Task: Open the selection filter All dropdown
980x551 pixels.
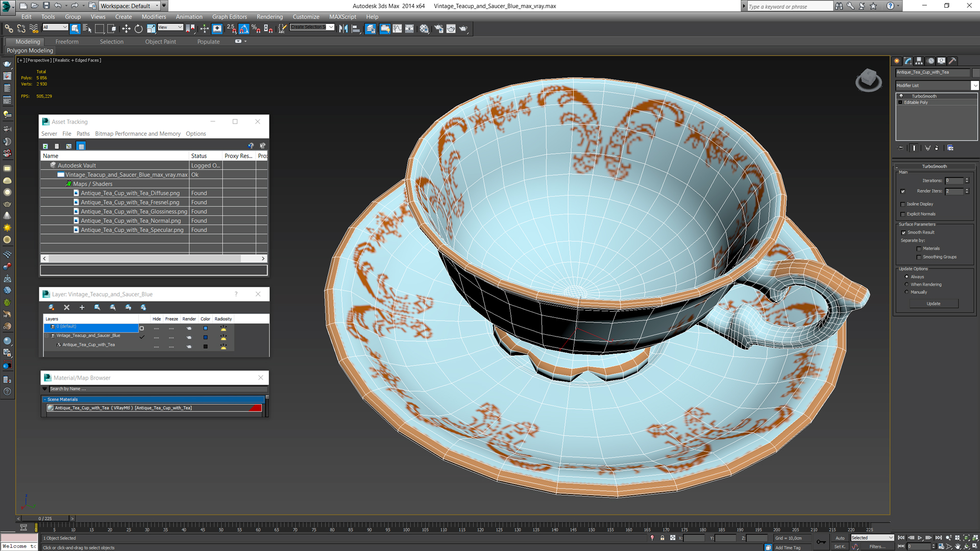Action: [x=55, y=28]
